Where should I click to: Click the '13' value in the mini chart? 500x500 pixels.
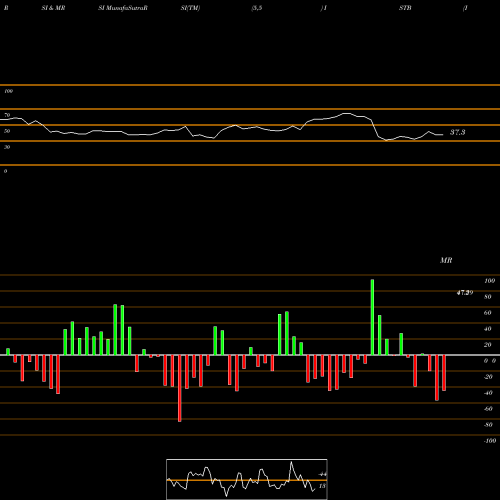(322, 486)
